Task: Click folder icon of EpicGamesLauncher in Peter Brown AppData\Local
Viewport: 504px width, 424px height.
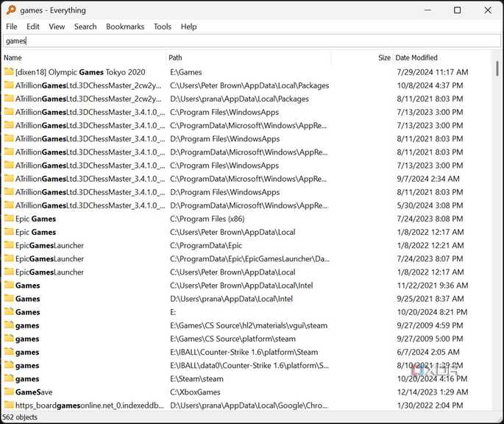Action: (9, 272)
